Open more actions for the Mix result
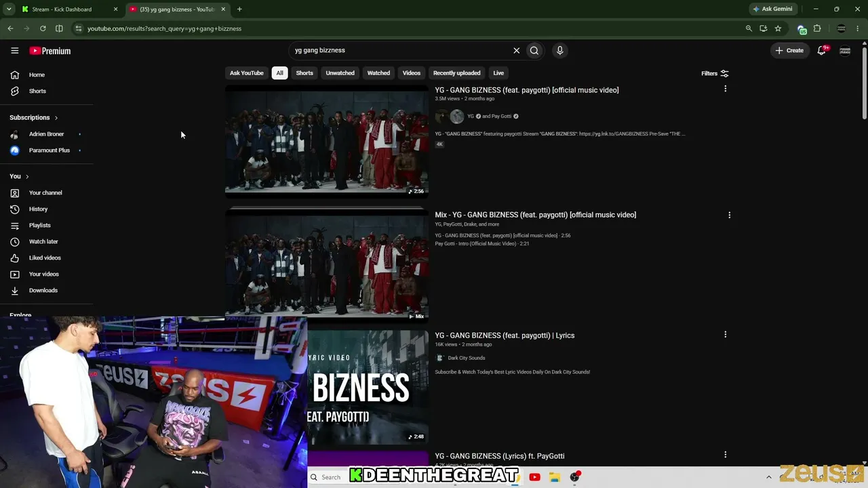This screenshot has height=488, width=868. 729,215
